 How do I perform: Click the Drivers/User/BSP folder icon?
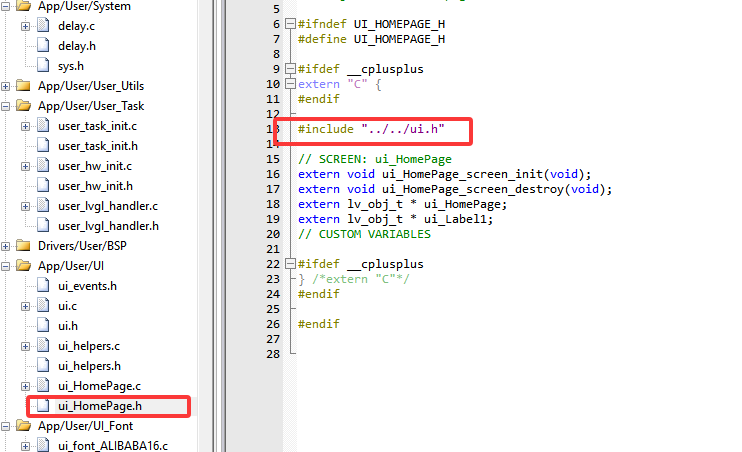tap(23, 245)
